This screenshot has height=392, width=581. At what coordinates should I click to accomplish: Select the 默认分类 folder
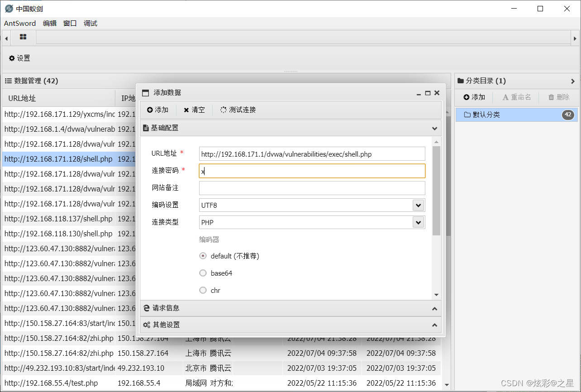[516, 115]
